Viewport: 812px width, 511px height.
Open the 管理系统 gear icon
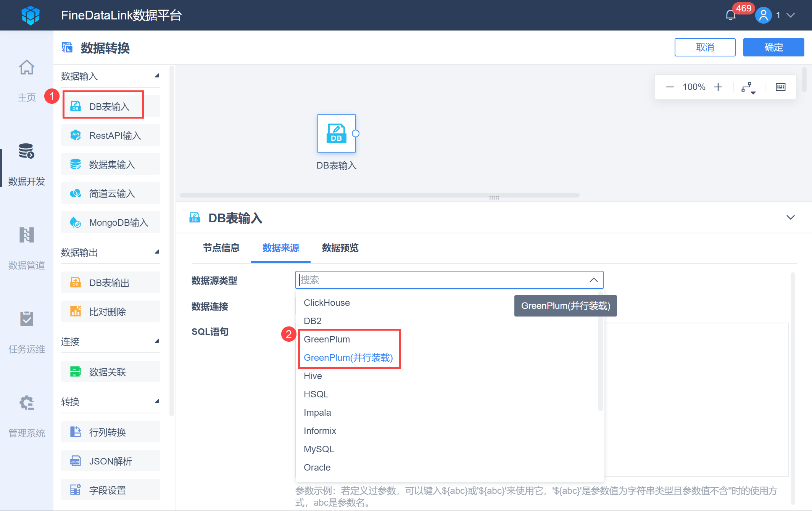27,403
